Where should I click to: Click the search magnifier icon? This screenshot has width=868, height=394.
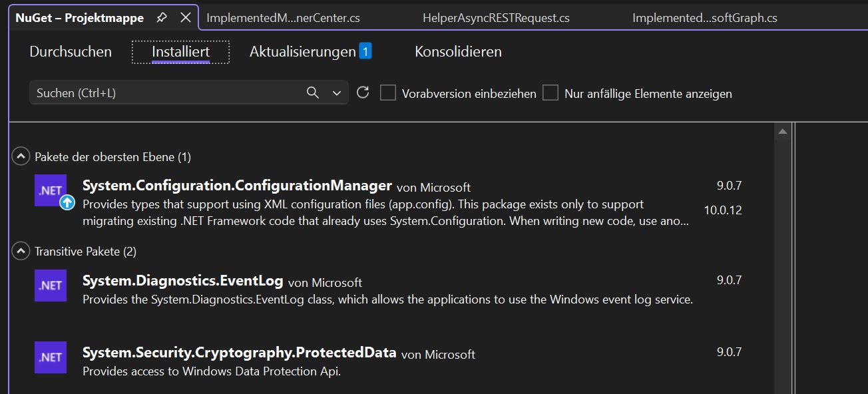pos(313,93)
